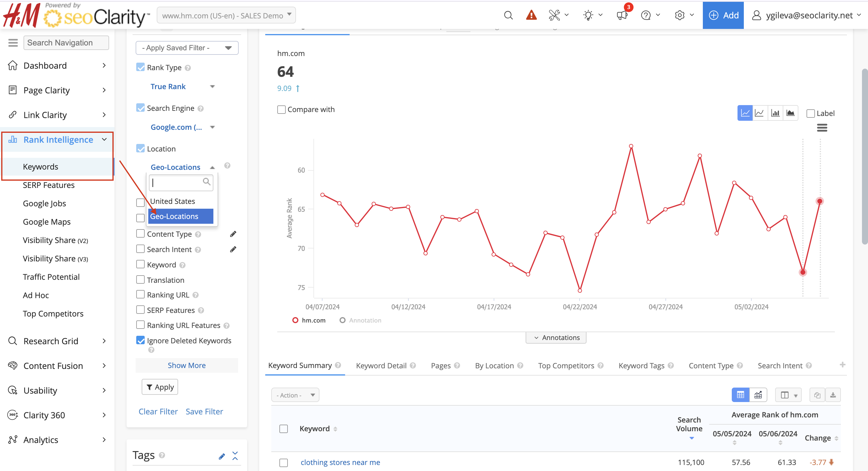Toggle the hamburger navigation menu icon

tap(13, 43)
